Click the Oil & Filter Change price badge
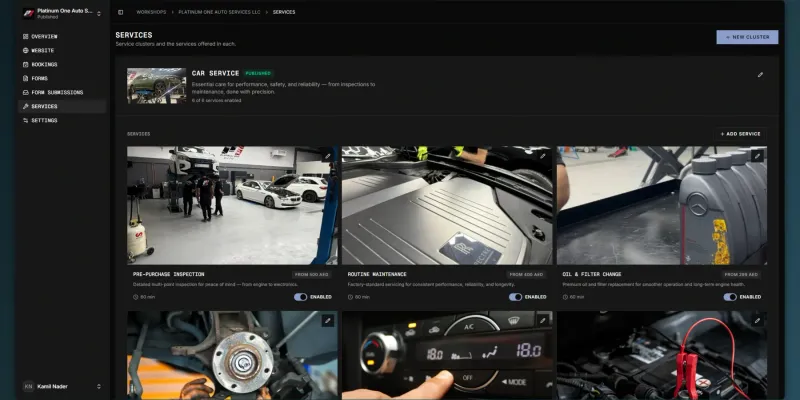The height and width of the screenshot is (400, 800). [741, 274]
